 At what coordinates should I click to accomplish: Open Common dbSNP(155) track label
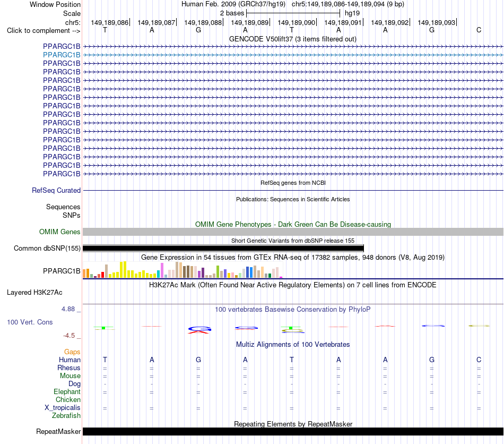click(47, 249)
